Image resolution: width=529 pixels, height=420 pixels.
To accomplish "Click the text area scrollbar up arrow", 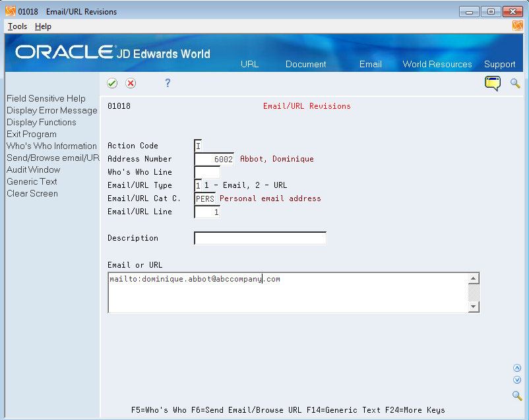I will point(474,278).
